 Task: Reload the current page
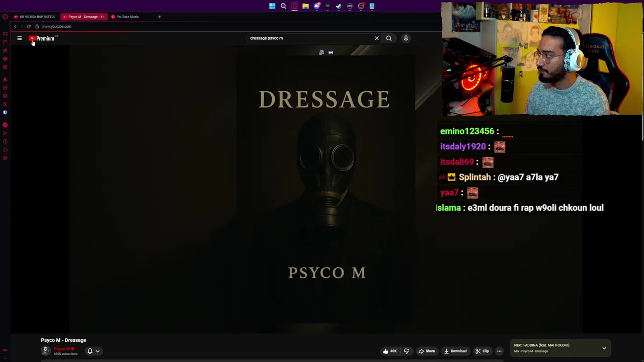click(29, 26)
